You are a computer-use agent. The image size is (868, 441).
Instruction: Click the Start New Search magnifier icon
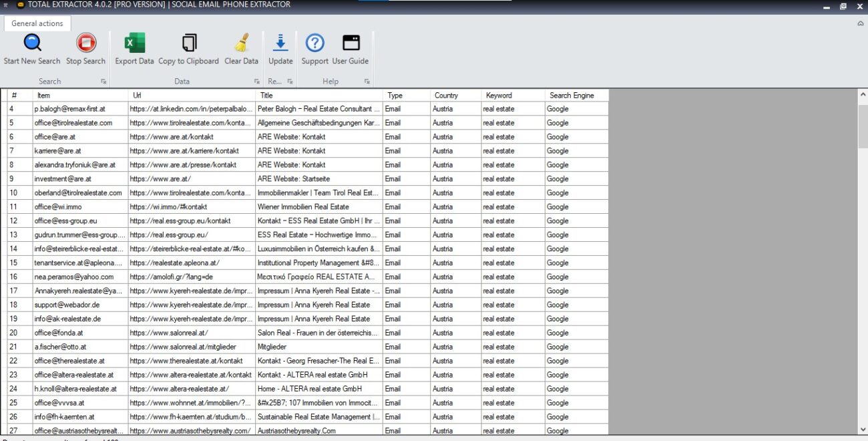[32, 43]
